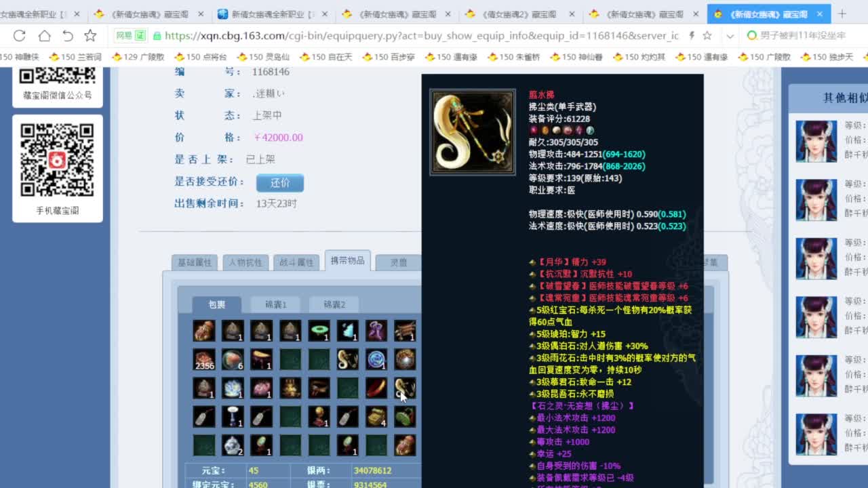Click the wooden rack item in inventory

pyautogui.click(x=405, y=330)
